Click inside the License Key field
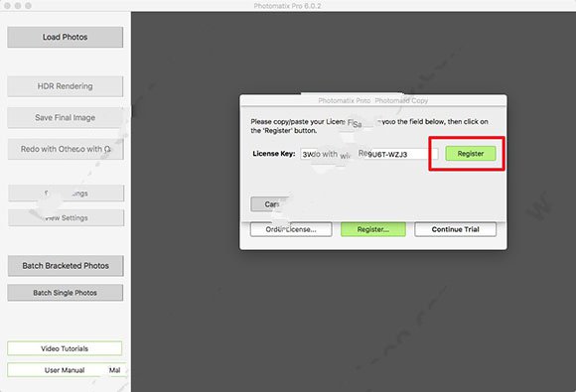Screen dimensions: 576x392 [x=369, y=154]
